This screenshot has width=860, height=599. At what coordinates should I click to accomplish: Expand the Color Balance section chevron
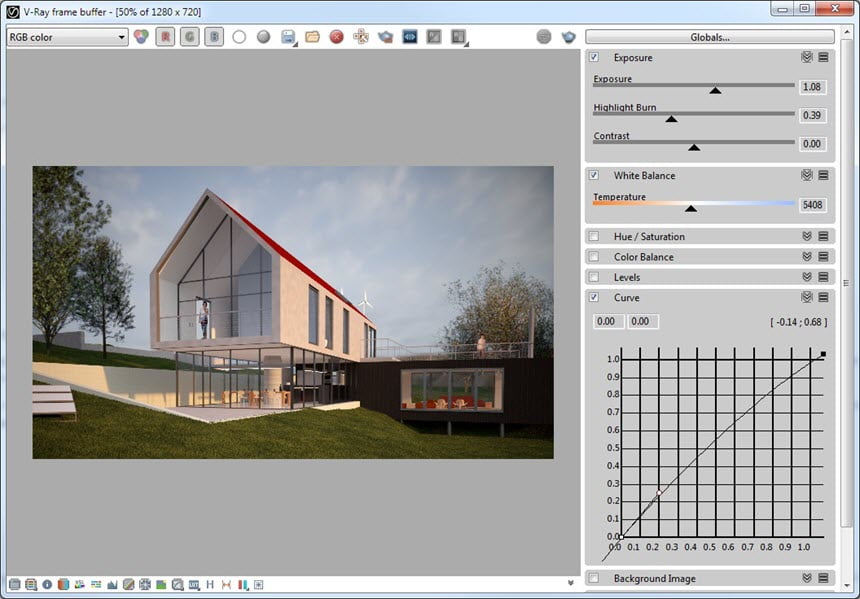[x=807, y=257]
